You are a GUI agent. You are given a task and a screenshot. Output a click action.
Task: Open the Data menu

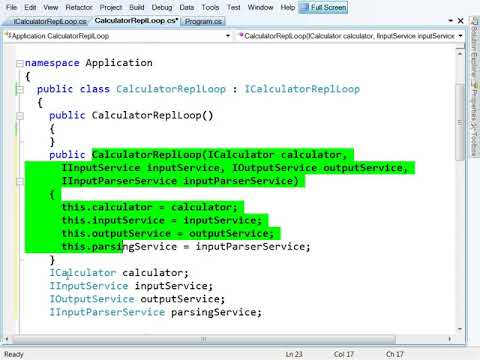[x=187, y=7]
